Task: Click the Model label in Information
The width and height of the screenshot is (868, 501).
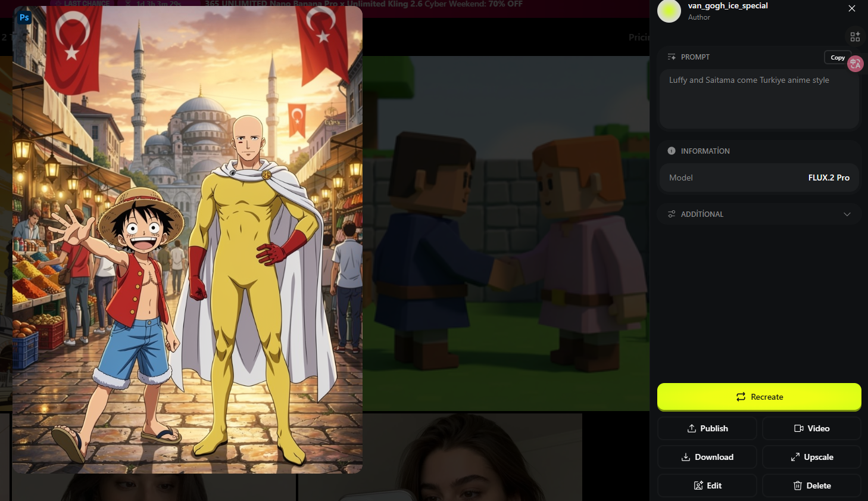Action: 680,178
